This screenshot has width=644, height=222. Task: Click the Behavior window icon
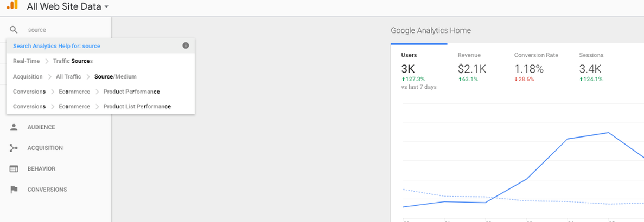[14, 169]
